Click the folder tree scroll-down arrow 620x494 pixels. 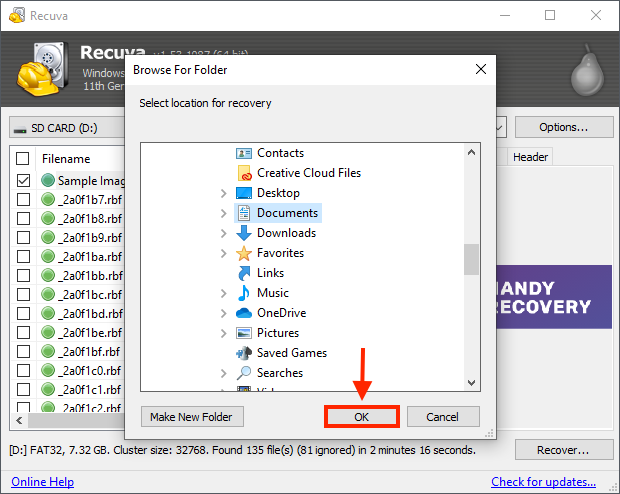[x=471, y=382]
